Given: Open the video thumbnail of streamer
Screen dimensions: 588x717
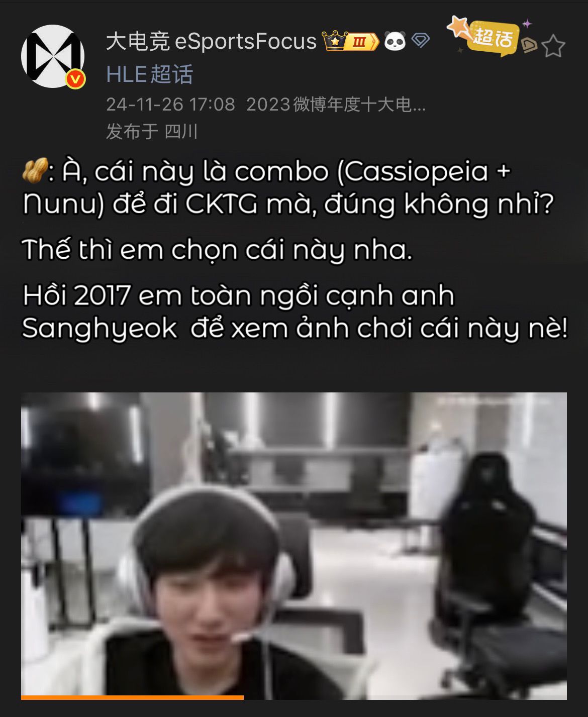Looking at the screenshot, I should 294,545.
